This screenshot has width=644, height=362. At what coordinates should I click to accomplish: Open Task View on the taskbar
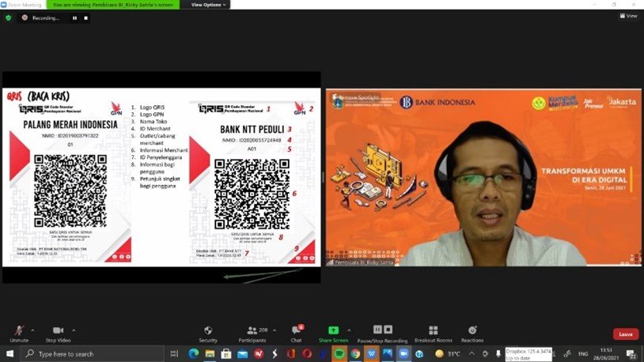tap(175, 353)
